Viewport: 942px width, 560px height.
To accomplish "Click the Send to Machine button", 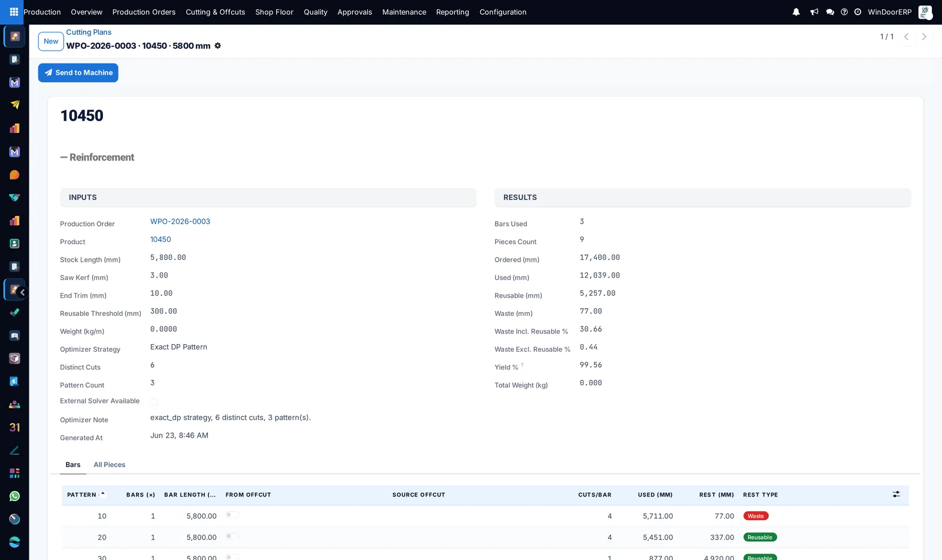I will [78, 73].
